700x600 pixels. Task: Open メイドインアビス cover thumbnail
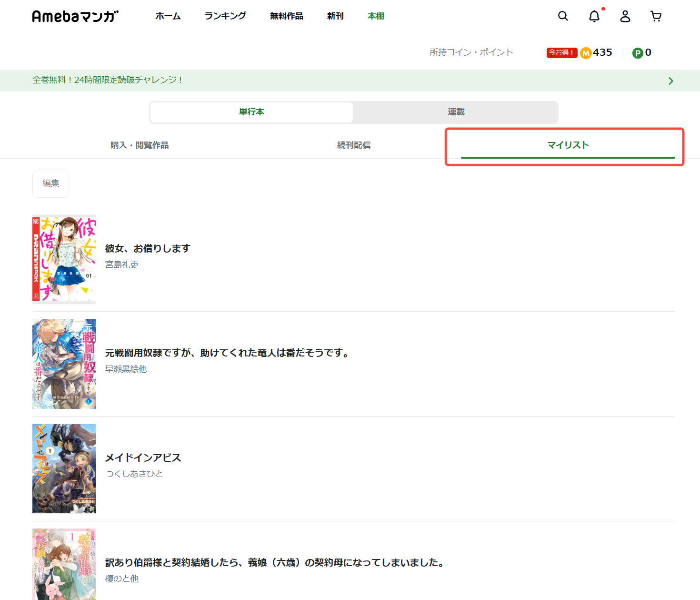click(x=64, y=469)
